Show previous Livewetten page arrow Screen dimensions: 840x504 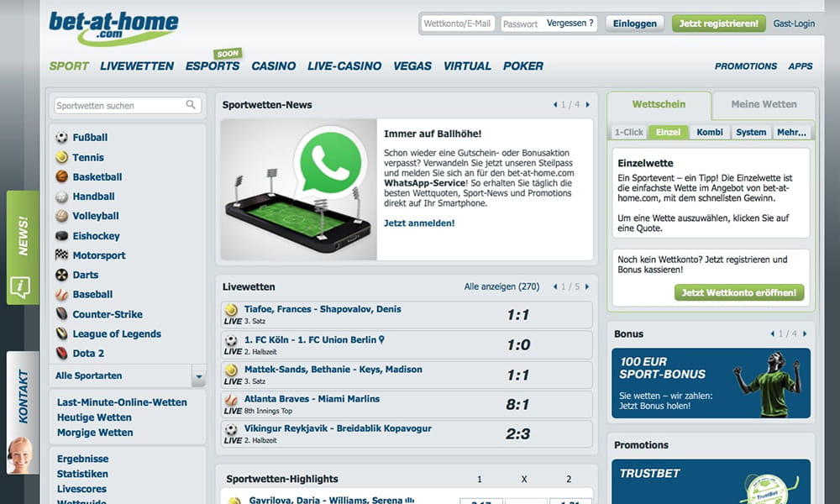(x=555, y=287)
